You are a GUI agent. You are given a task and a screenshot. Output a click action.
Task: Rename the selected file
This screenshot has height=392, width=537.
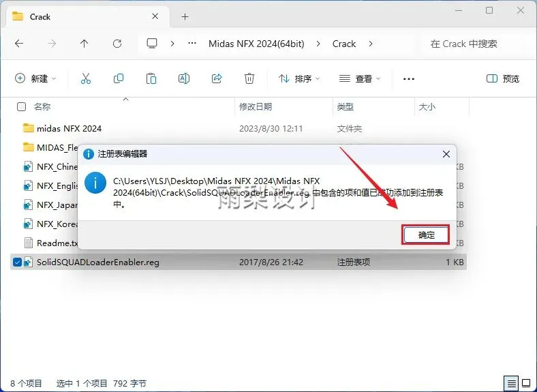tap(184, 78)
